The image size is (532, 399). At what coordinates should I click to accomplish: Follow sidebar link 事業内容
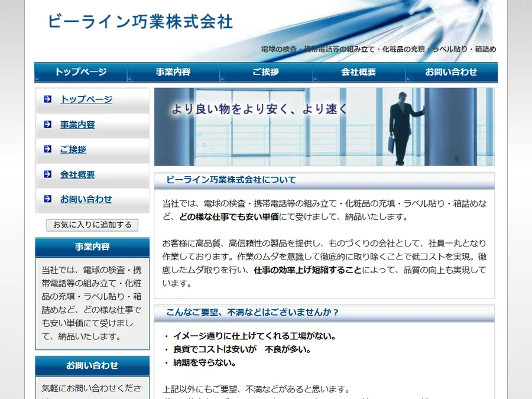point(77,125)
